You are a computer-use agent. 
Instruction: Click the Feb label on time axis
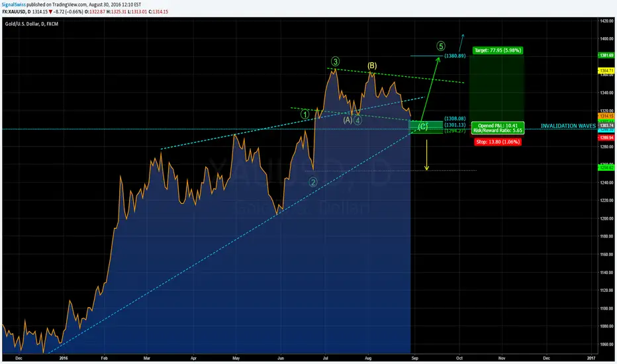coord(105,358)
